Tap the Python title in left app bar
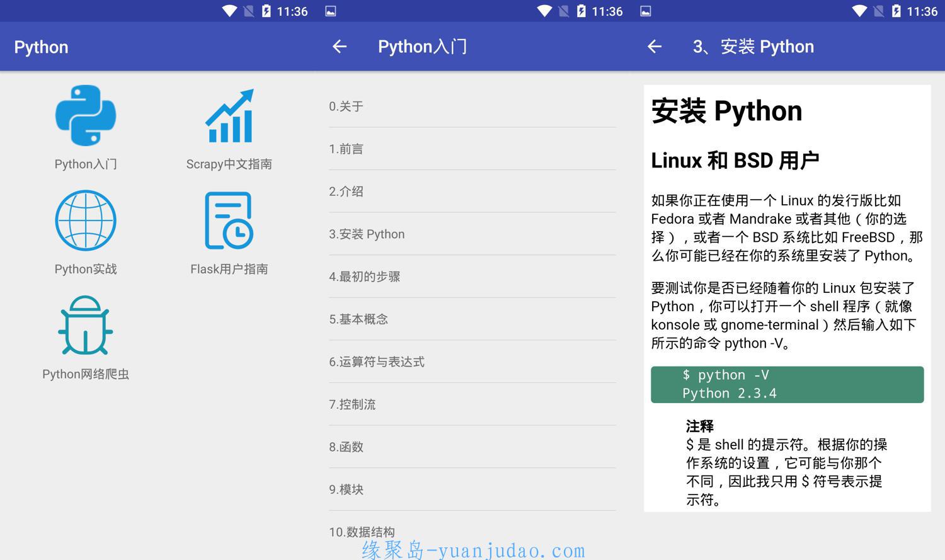The width and height of the screenshot is (945, 560). coord(42,47)
